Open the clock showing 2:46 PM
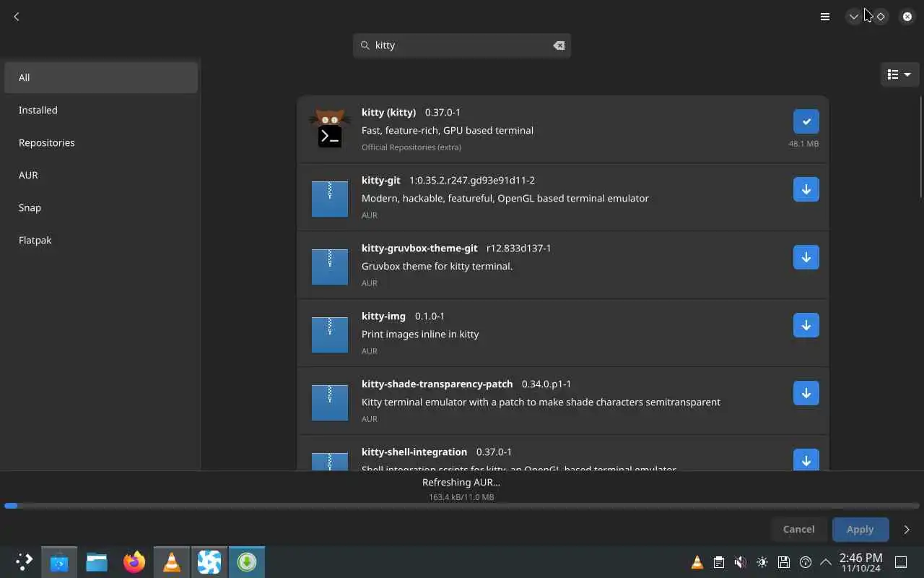 860,562
